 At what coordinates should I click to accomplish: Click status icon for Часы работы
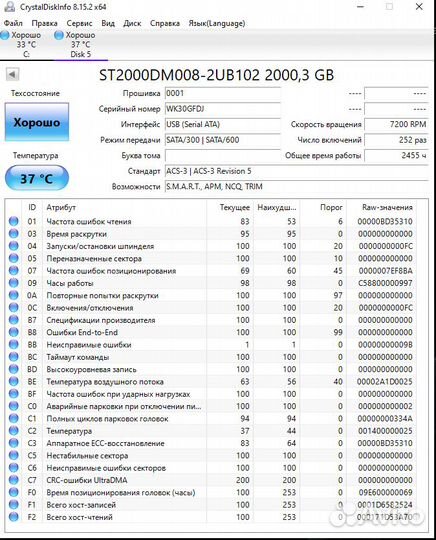pyautogui.click(x=14, y=283)
